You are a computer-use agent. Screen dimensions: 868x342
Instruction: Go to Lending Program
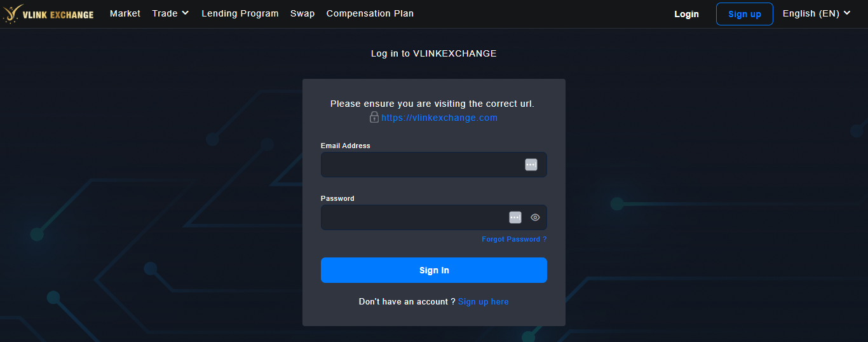[x=240, y=13]
